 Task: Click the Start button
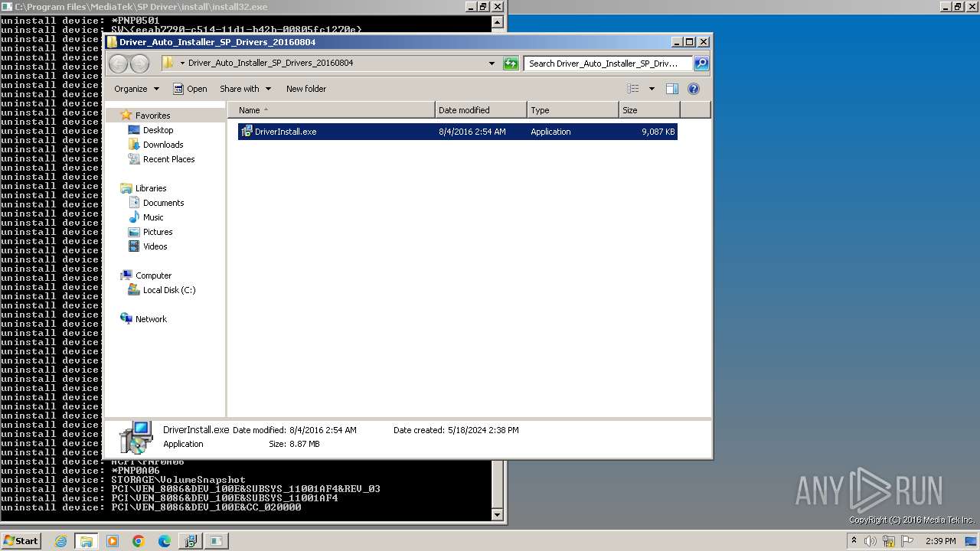pyautogui.click(x=21, y=541)
